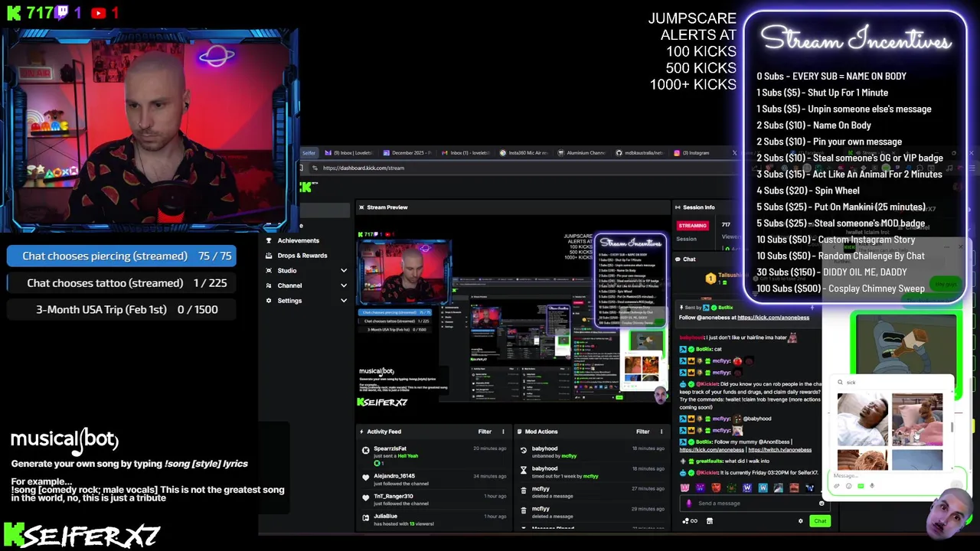Select the man-in-bed GIF thumbnail
The width and height of the screenshot is (980, 551).
tap(863, 419)
